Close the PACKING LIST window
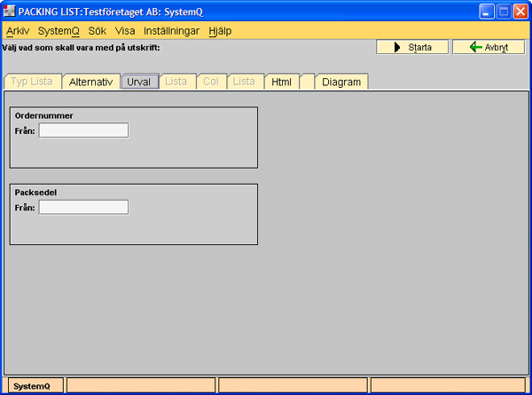This screenshot has height=395, width=532. (x=520, y=12)
